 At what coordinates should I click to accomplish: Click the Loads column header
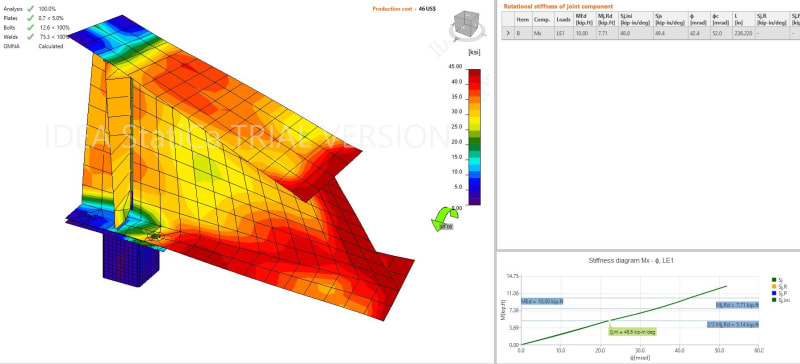coord(563,19)
